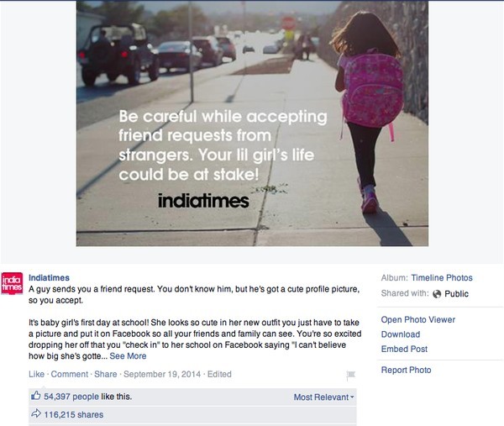Viewport: 504px width, 426px height.
Task: Open the September 19, 2014 timestamp
Action: [162, 374]
